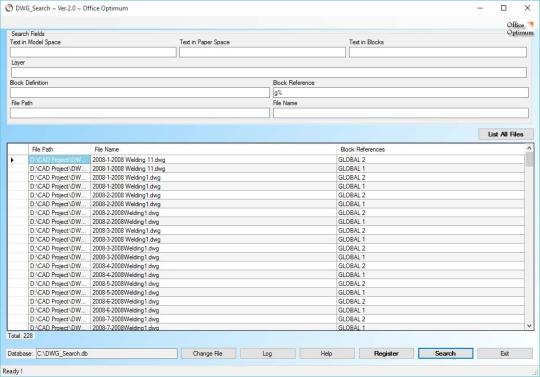
Task: Click the Database path field C:\DWG_Search.db
Action: click(x=107, y=354)
